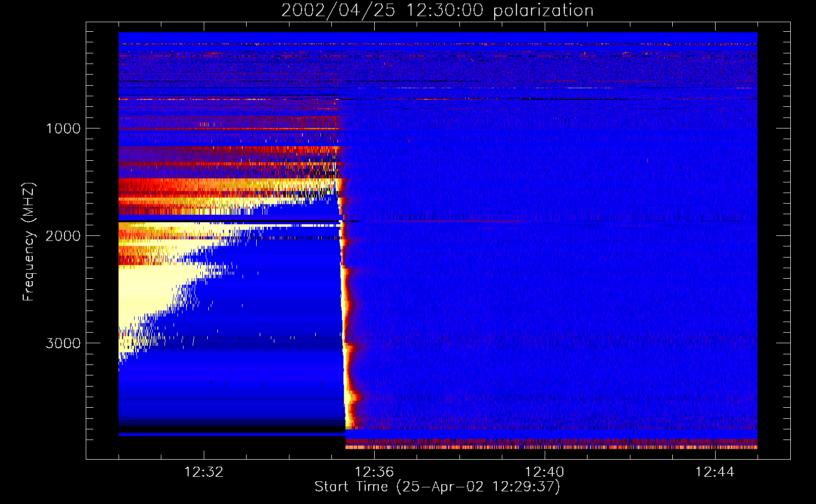Image resolution: width=816 pixels, height=504 pixels.
Task: Click the 1000 frequency tick label
Action: 63,129
